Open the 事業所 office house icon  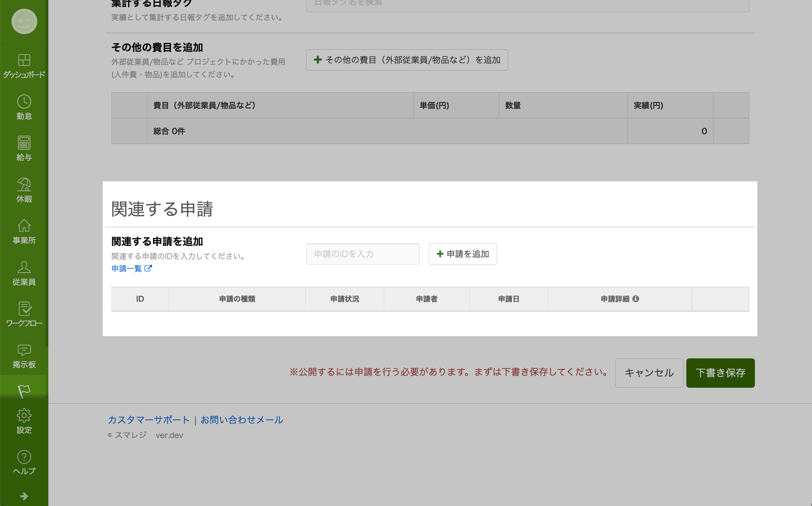pyautogui.click(x=24, y=226)
